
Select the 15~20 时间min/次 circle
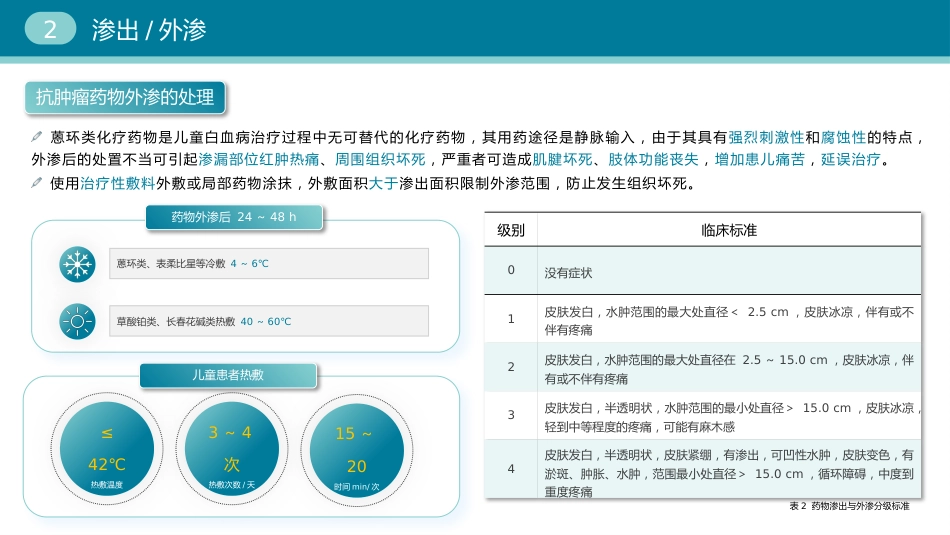(356, 451)
